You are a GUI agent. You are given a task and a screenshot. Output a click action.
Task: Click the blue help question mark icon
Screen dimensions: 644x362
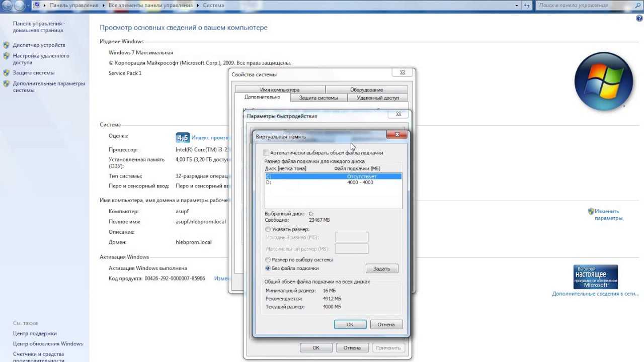[x=639, y=18]
